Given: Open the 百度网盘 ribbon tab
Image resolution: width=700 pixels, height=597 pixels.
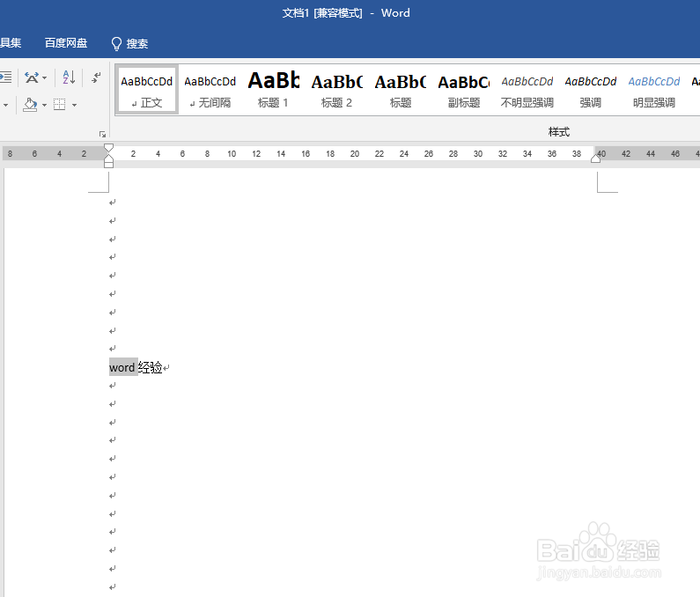Looking at the screenshot, I should (66, 43).
